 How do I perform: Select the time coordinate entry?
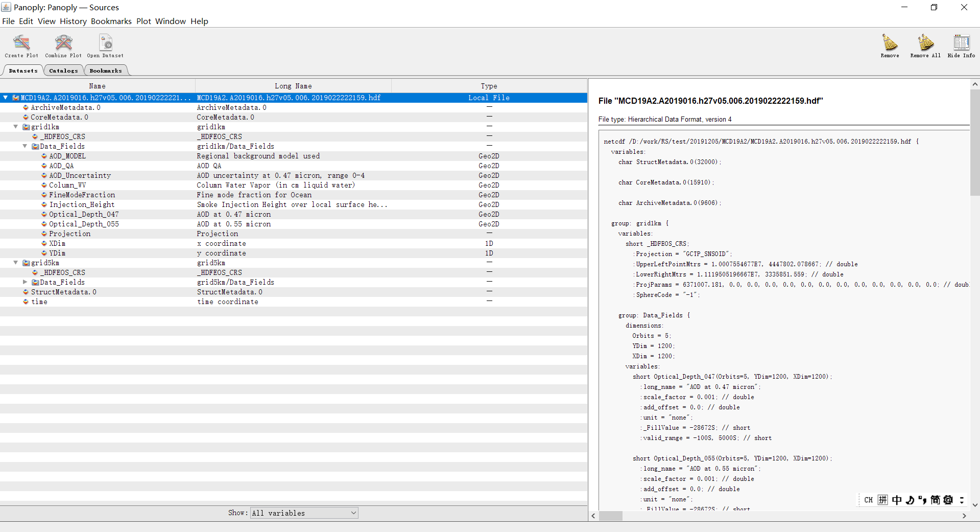point(39,302)
